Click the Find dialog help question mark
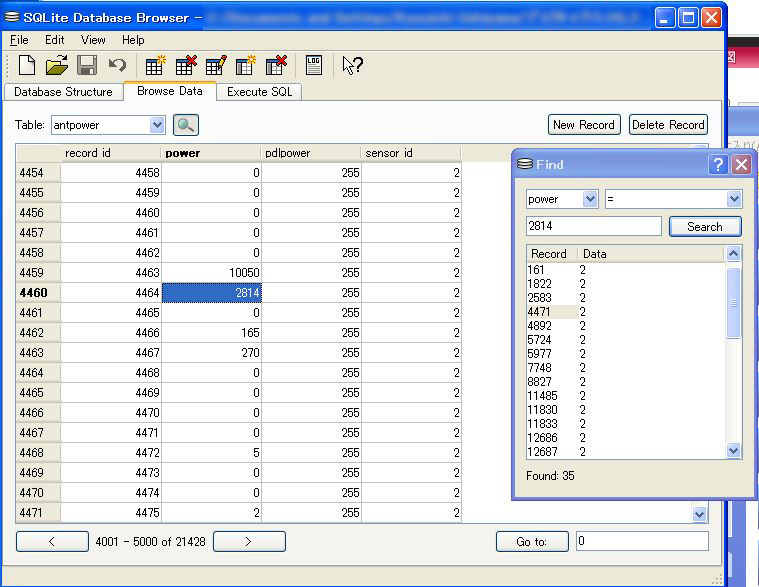The height and width of the screenshot is (587, 759). pos(718,165)
